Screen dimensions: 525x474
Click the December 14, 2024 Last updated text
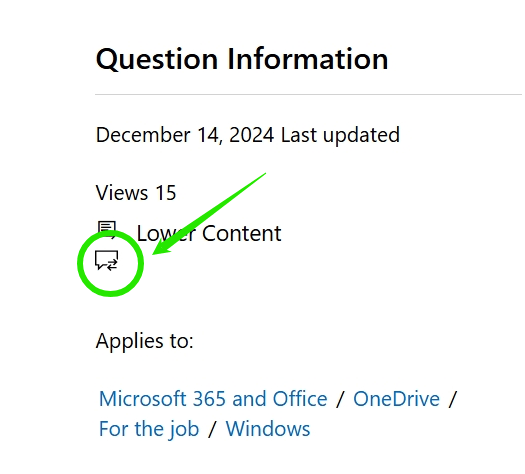pyautogui.click(x=248, y=135)
